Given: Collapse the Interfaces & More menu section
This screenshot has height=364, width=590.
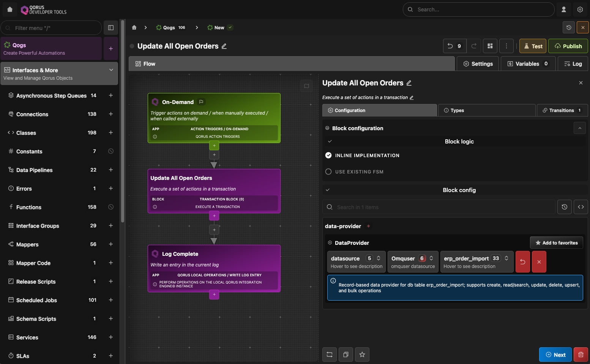Looking at the screenshot, I should [111, 70].
